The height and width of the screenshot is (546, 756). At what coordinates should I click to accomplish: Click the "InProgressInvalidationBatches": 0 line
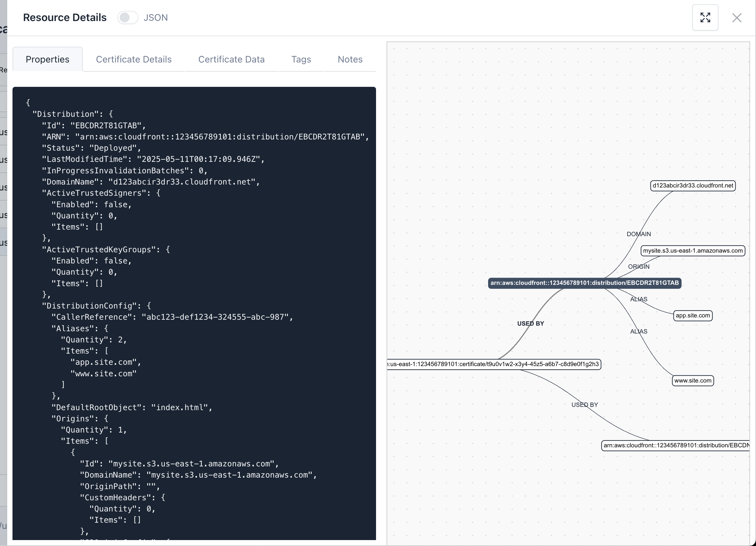click(x=125, y=170)
